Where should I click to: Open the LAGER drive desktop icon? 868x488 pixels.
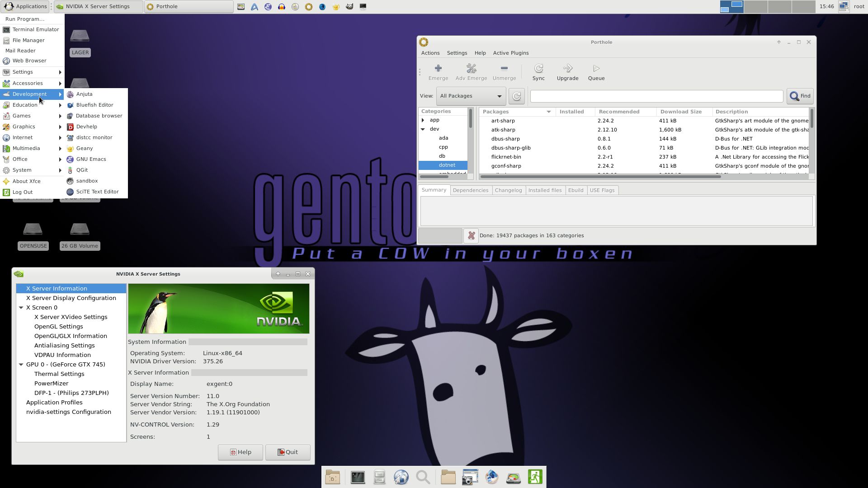pos(80,42)
